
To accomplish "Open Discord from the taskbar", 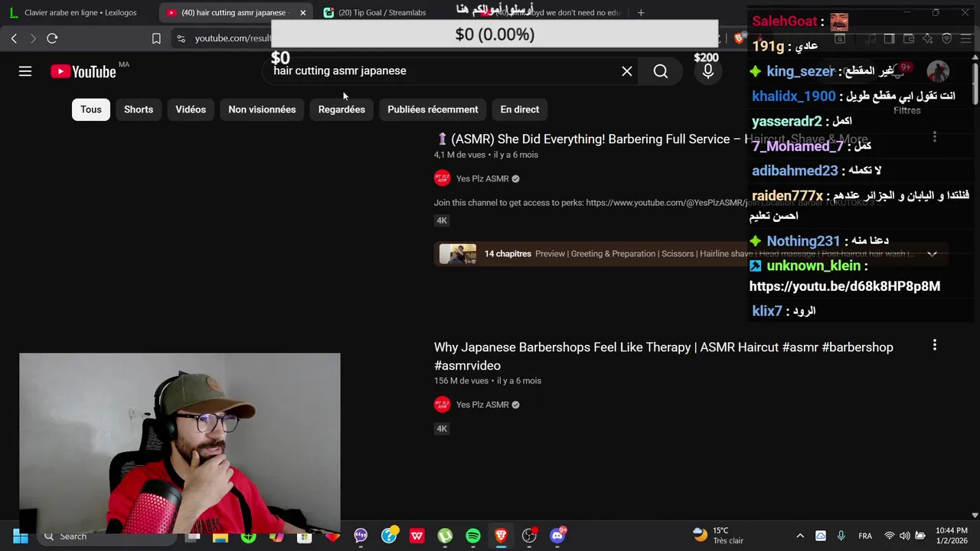I will coord(557,536).
